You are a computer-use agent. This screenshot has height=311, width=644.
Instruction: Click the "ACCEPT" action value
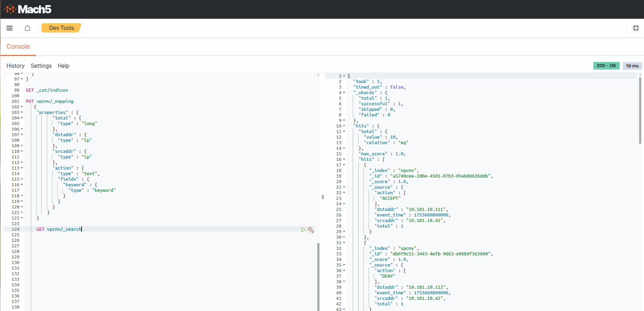390,198
